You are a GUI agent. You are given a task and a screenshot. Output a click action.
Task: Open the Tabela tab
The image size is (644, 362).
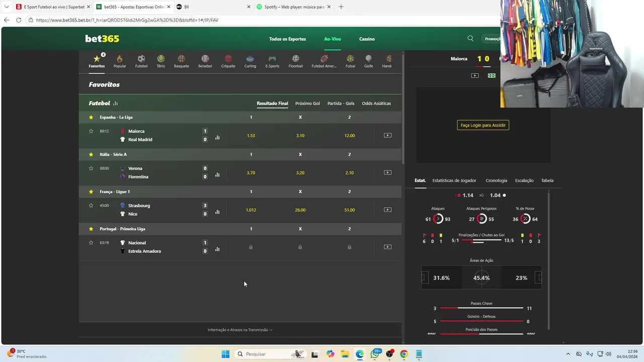tap(547, 180)
